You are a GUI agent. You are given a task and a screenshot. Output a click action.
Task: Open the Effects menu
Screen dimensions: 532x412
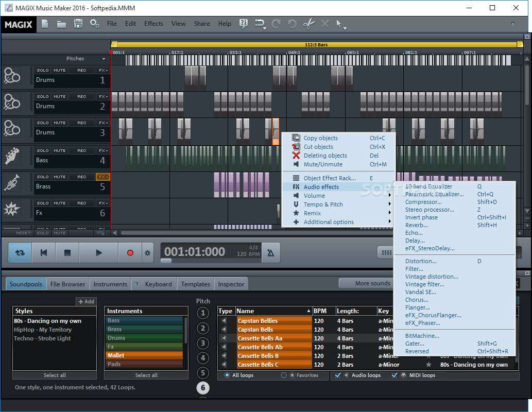(x=153, y=24)
